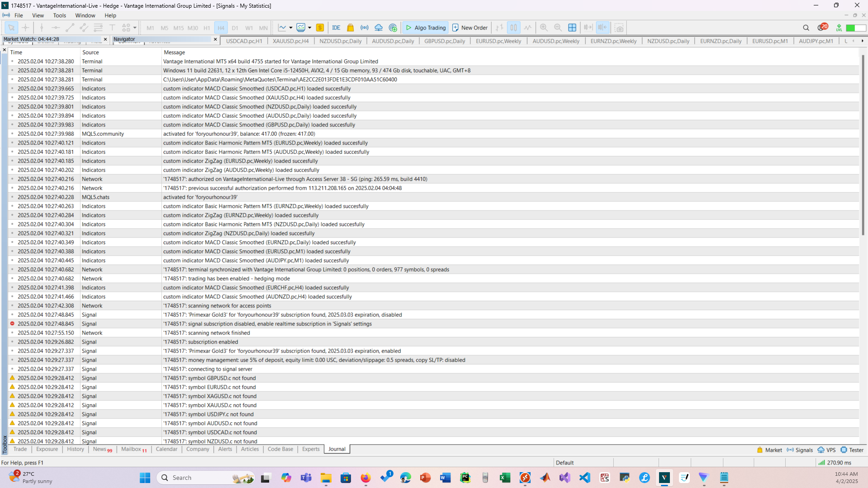Screen dimensions: 868x488
Task: Open the indicators list dropdown arrow
Action: [x=309, y=28]
